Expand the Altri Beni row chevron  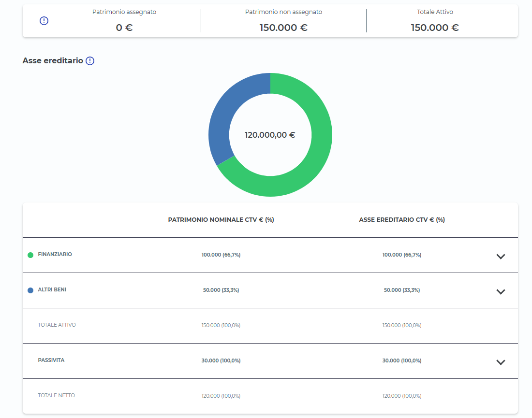501,291
